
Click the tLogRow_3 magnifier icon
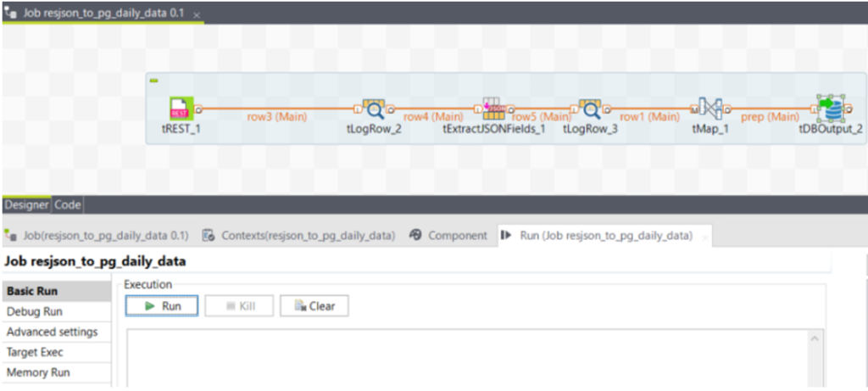pos(590,109)
